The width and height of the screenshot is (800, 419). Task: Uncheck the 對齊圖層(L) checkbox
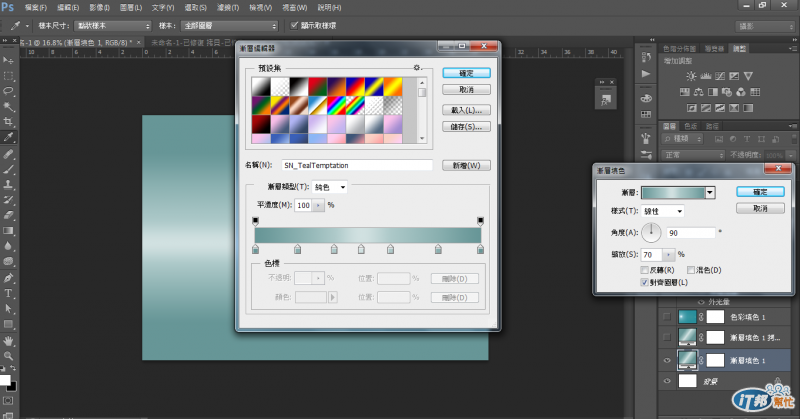coord(644,282)
